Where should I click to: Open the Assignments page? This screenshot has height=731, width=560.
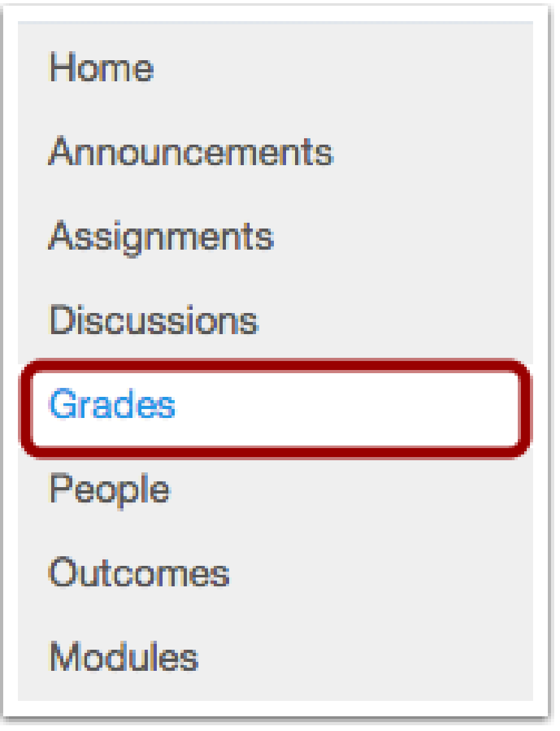161,236
